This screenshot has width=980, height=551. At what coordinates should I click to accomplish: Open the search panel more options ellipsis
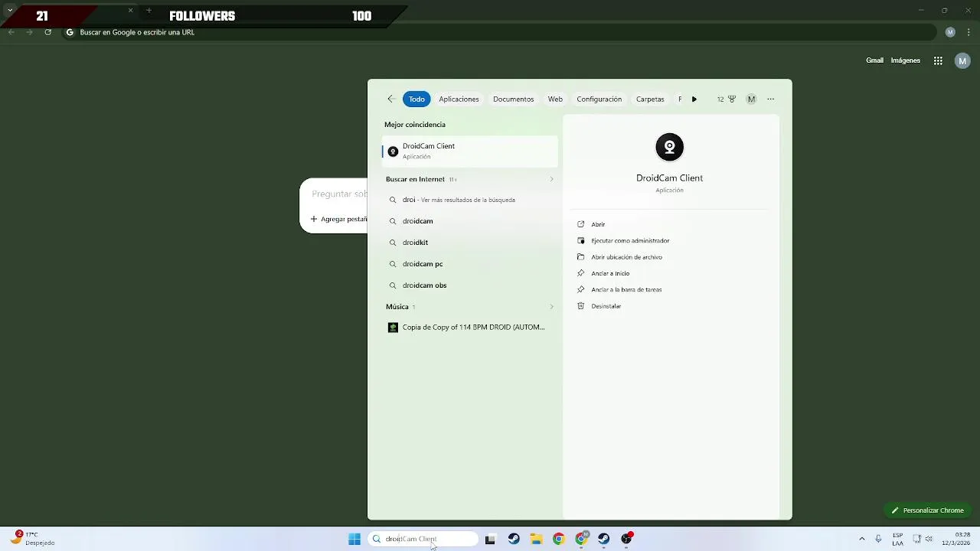tap(771, 99)
